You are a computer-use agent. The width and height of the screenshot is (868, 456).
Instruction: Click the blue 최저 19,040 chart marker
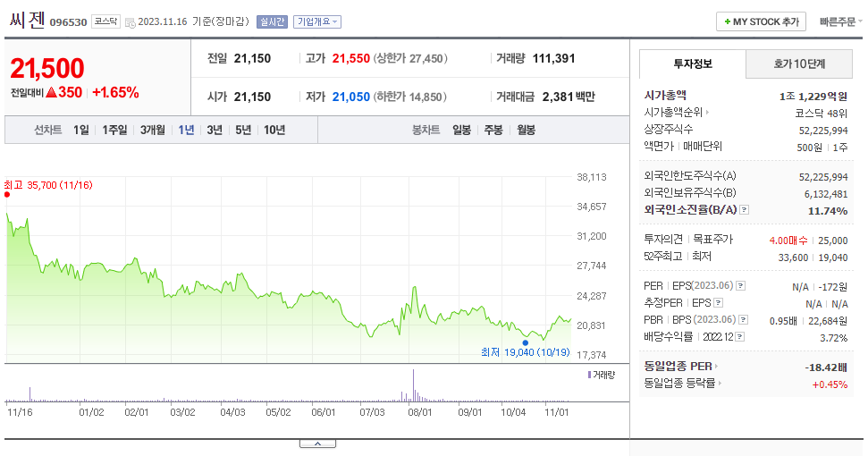click(526, 342)
